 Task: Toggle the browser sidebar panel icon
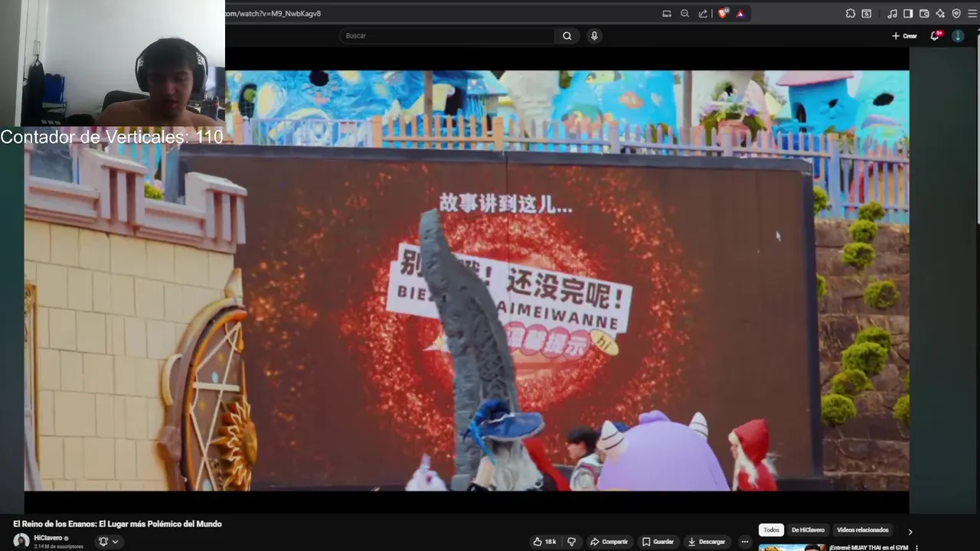coord(908,14)
